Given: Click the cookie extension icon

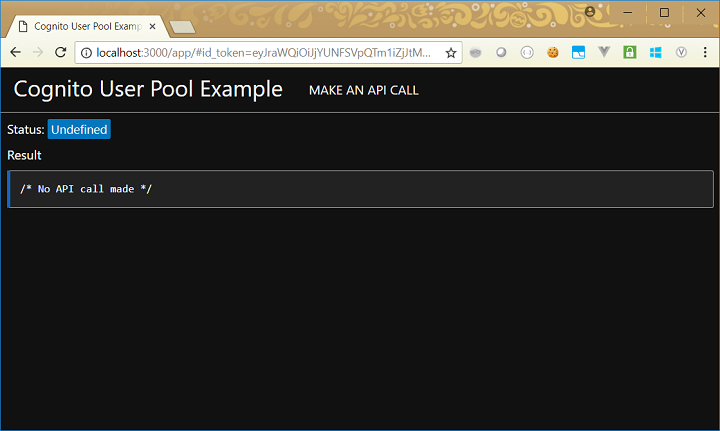Looking at the screenshot, I should (x=552, y=52).
